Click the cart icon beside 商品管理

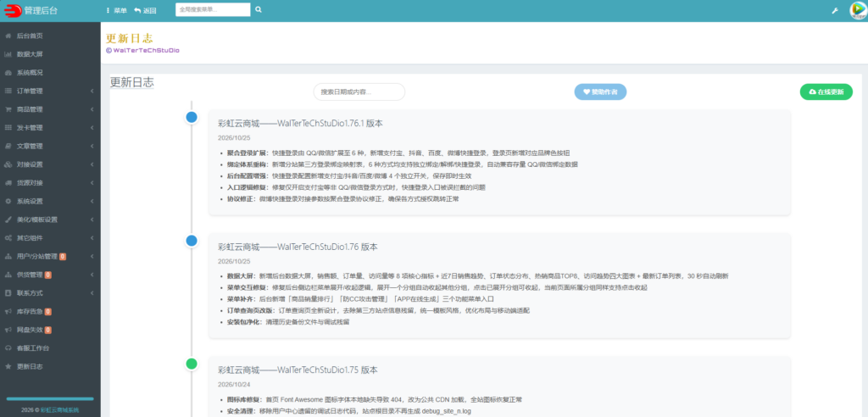8,109
